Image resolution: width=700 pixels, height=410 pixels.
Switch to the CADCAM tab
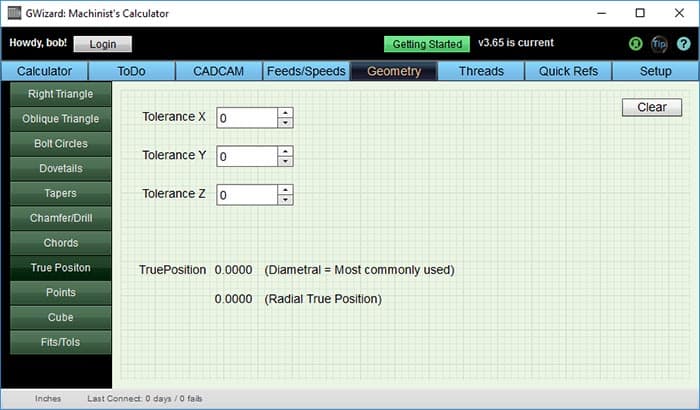tap(219, 71)
